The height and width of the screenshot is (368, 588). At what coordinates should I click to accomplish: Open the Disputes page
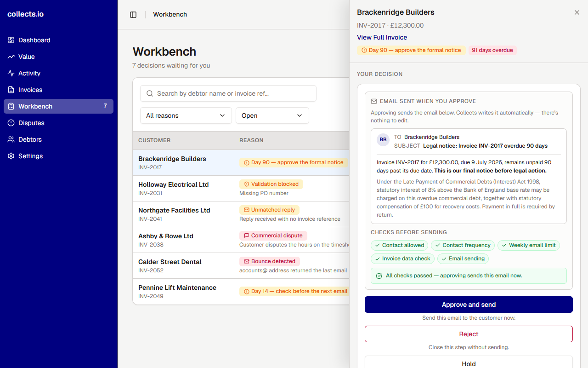(x=58, y=123)
